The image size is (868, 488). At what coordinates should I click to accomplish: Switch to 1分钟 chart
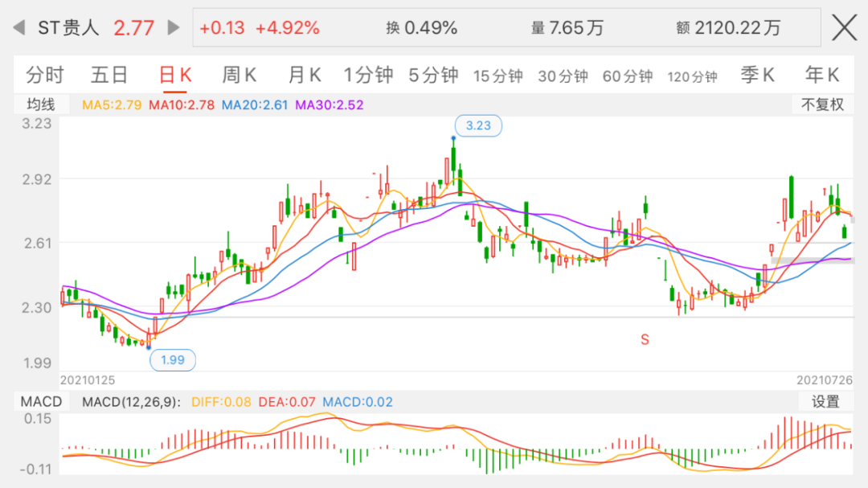[x=368, y=76]
